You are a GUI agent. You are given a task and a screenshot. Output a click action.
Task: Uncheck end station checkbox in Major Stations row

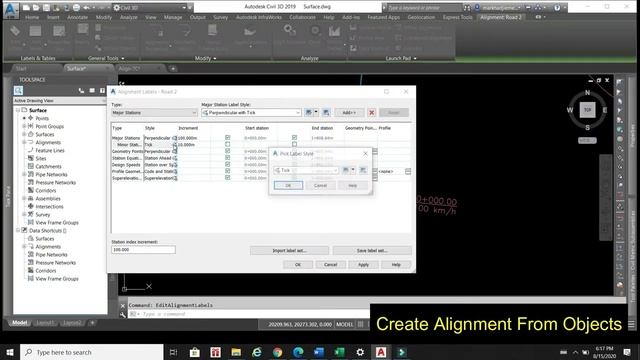point(294,138)
